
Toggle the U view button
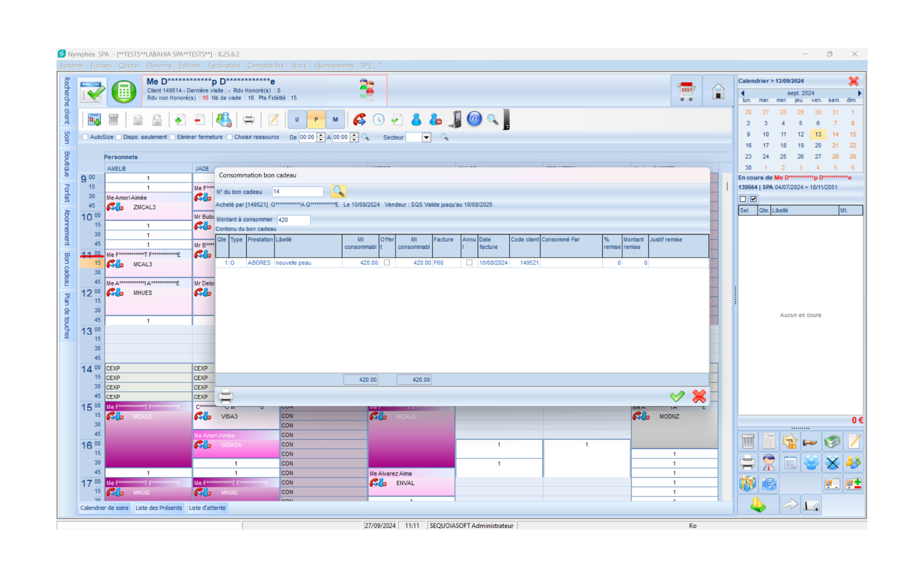[297, 120]
